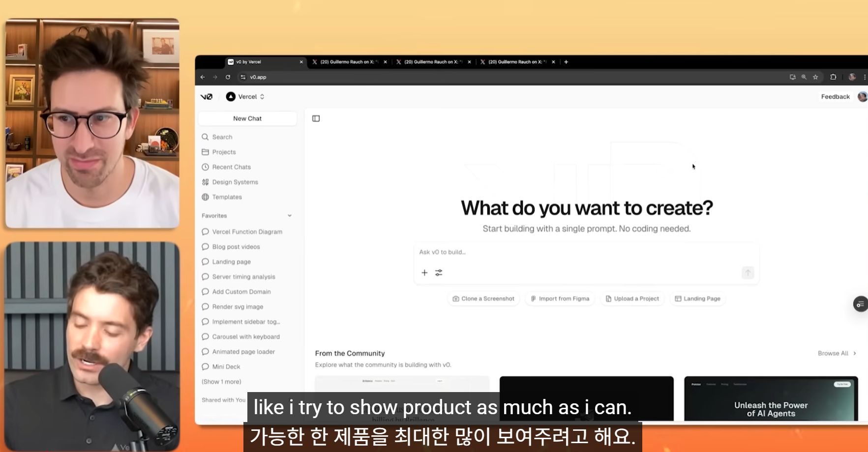The height and width of the screenshot is (452, 868).
Task: Open the Server timing analysis chat
Action: tap(243, 277)
